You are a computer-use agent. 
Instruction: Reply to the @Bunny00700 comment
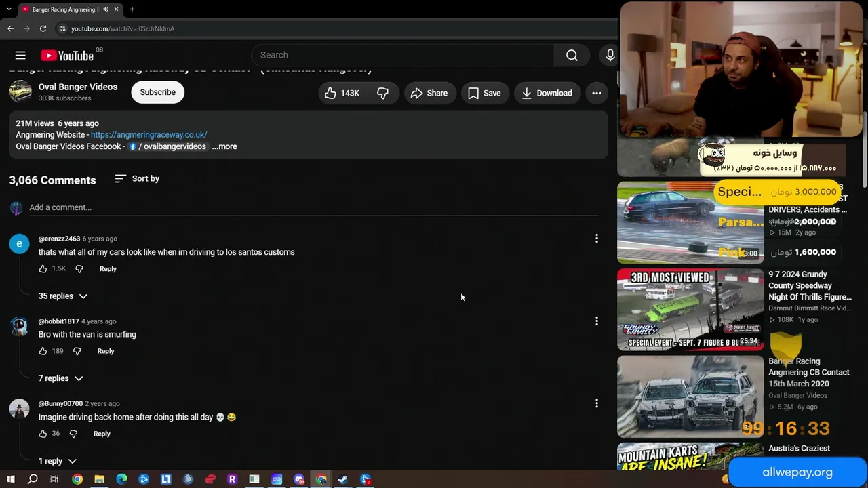(102, 434)
